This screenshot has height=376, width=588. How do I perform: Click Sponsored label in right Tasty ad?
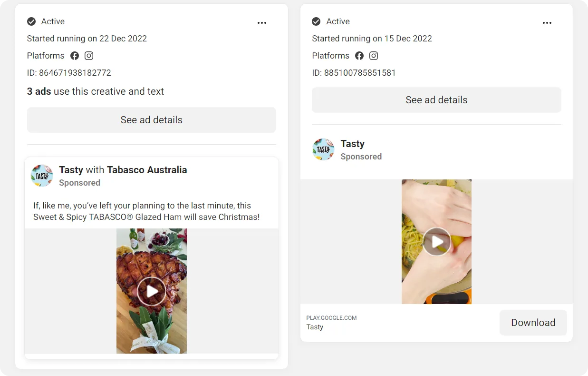click(361, 157)
